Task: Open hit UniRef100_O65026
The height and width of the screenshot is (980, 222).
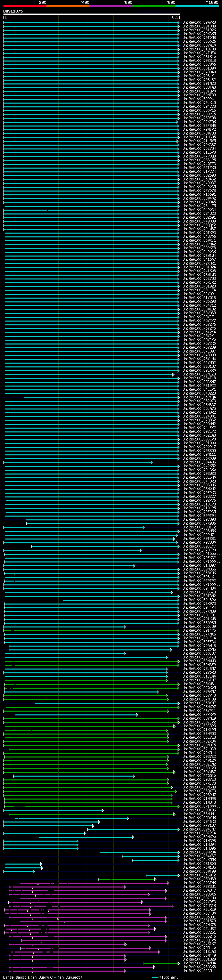Action: click(199, 41)
